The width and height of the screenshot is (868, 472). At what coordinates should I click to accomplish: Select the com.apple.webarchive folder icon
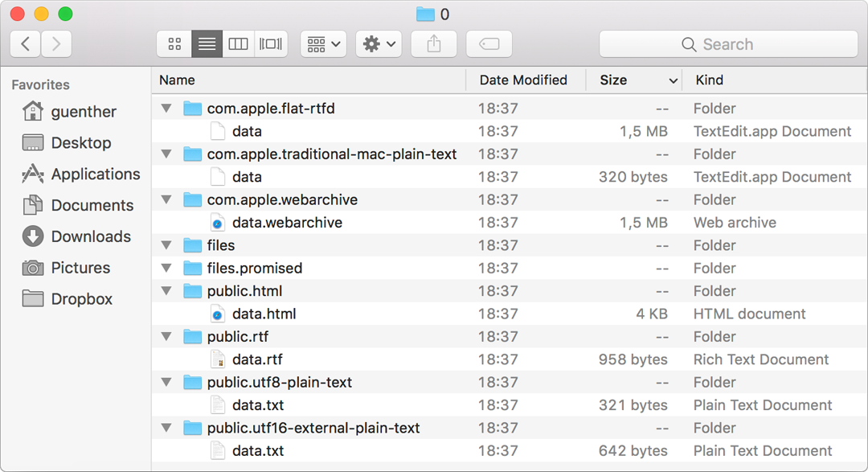click(x=192, y=199)
